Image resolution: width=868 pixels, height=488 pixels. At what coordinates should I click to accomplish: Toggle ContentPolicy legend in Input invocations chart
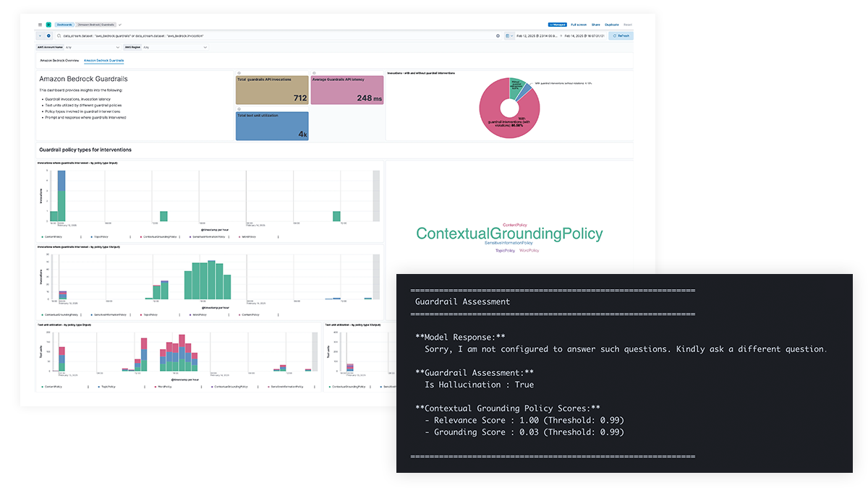(54, 236)
